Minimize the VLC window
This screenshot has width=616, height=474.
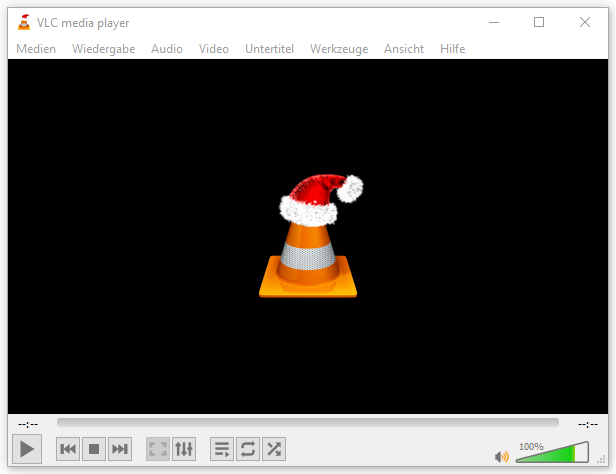494,22
